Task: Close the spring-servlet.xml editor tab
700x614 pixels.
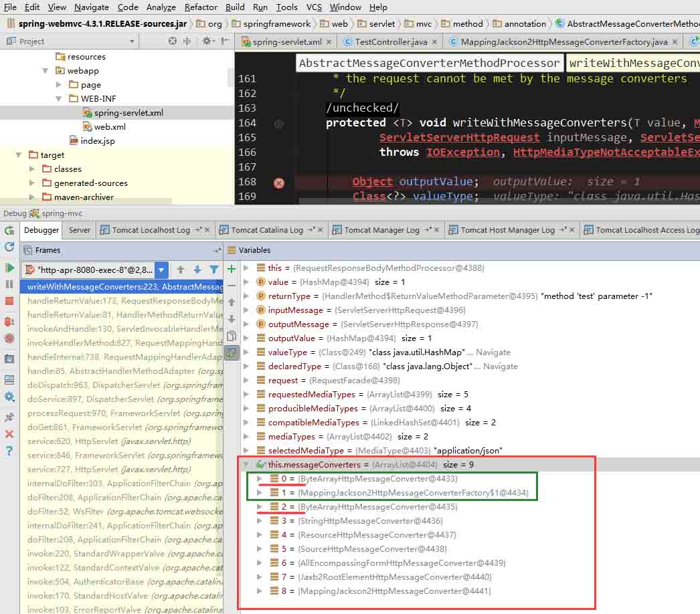Action: pos(329,42)
